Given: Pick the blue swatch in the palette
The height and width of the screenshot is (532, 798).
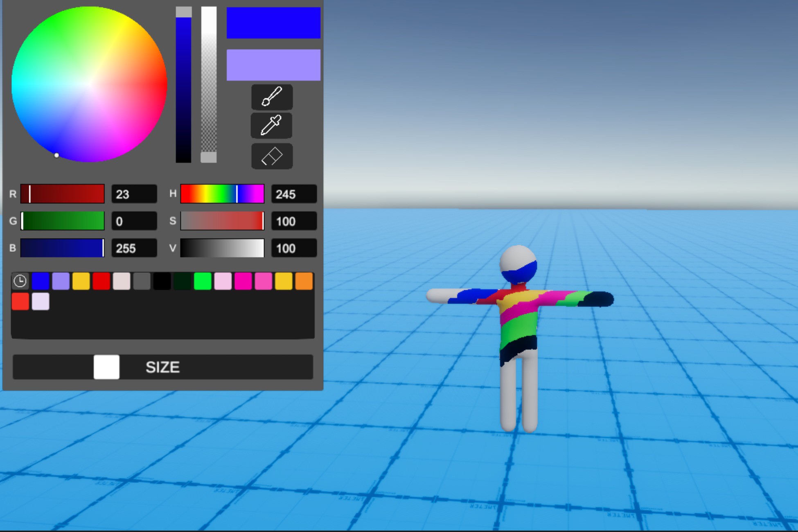Looking at the screenshot, I should coord(41,281).
